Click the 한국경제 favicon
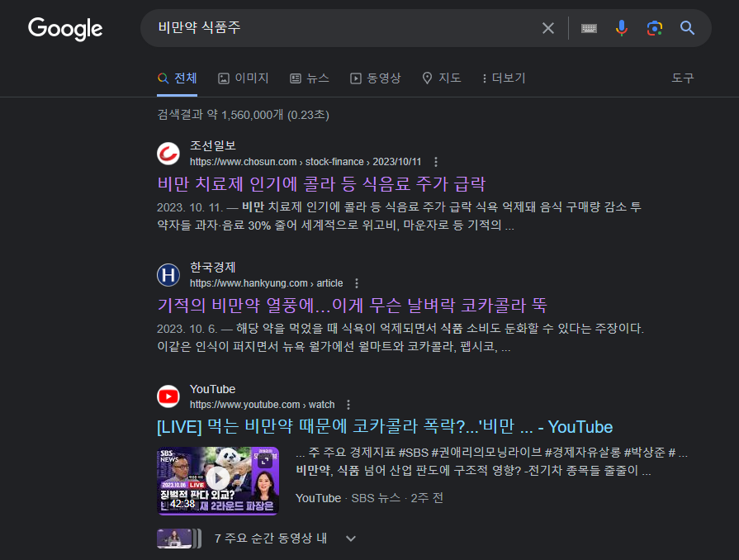739x560 pixels. coord(168,275)
